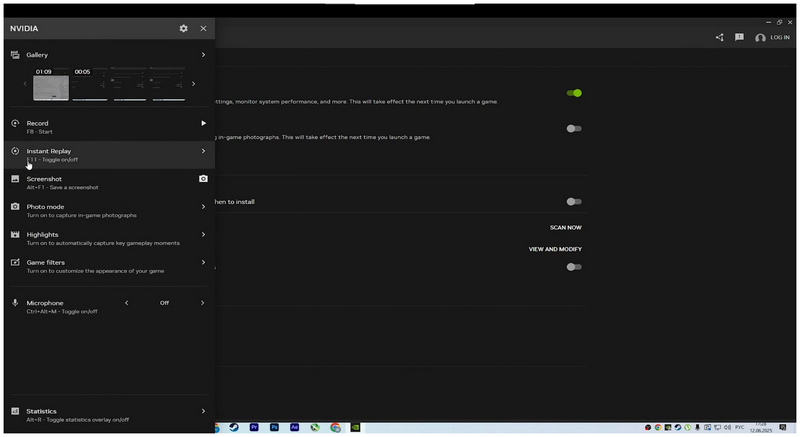
Task: Enable the toggle beside 'hen to install'
Action: click(x=574, y=201)
